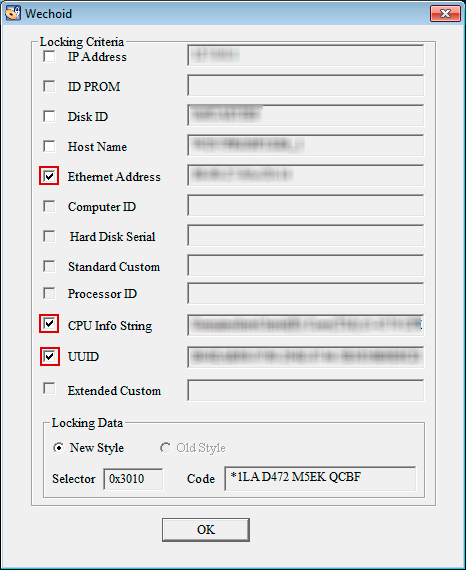This screenshot has height=570, width=466.
Task: Click the IP Address value field
Action: tap(306, 56)
